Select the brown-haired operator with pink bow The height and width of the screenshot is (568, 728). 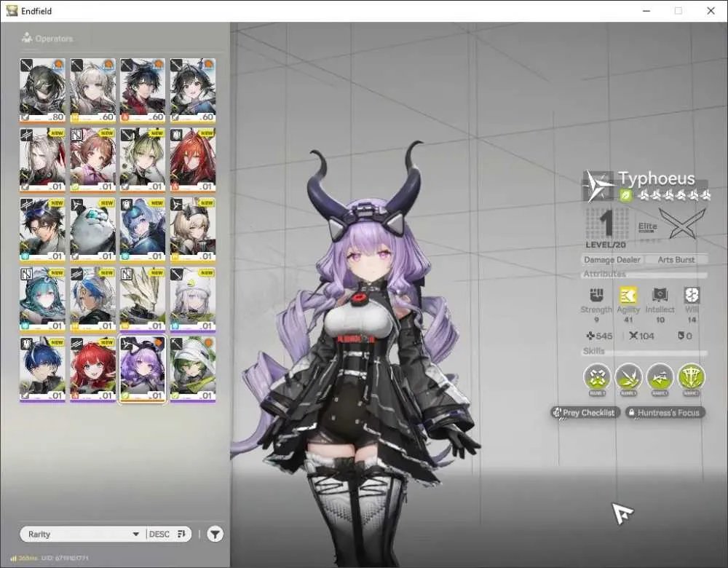[x=92, y=159]
